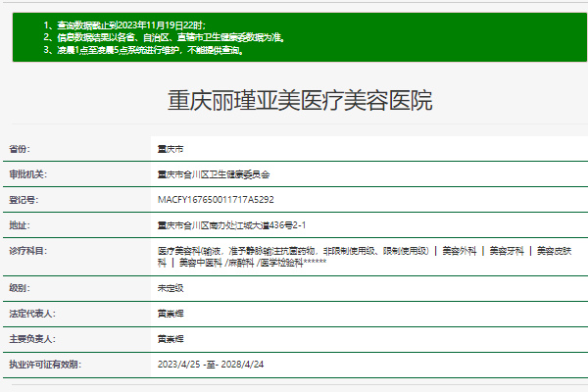Select registration number MACFY167650011717A5292

click(216, 200)
